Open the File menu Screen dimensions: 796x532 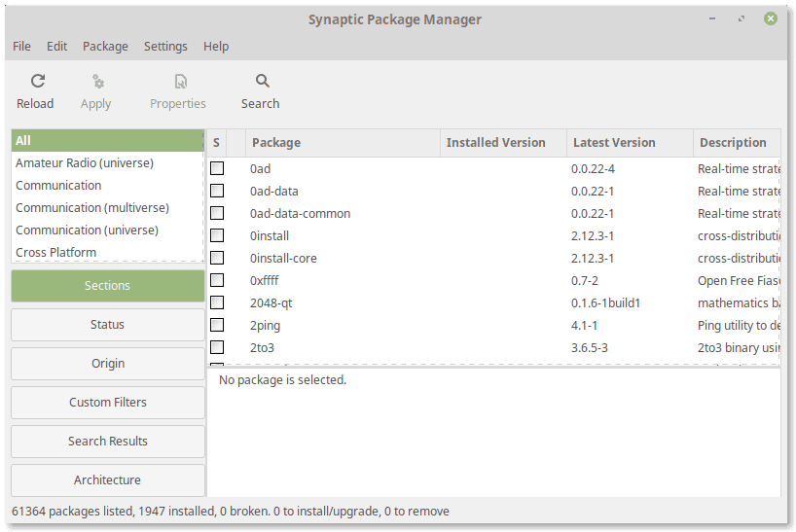21,46
